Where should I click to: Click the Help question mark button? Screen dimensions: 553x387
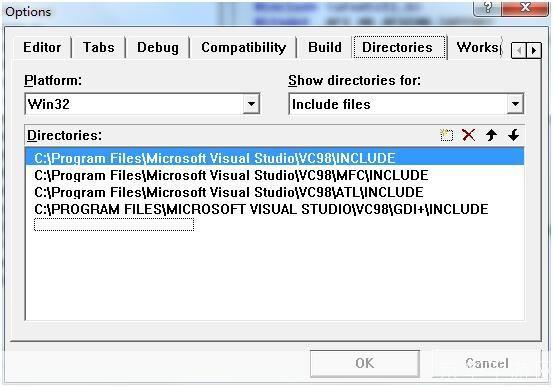tap(488, 8)
